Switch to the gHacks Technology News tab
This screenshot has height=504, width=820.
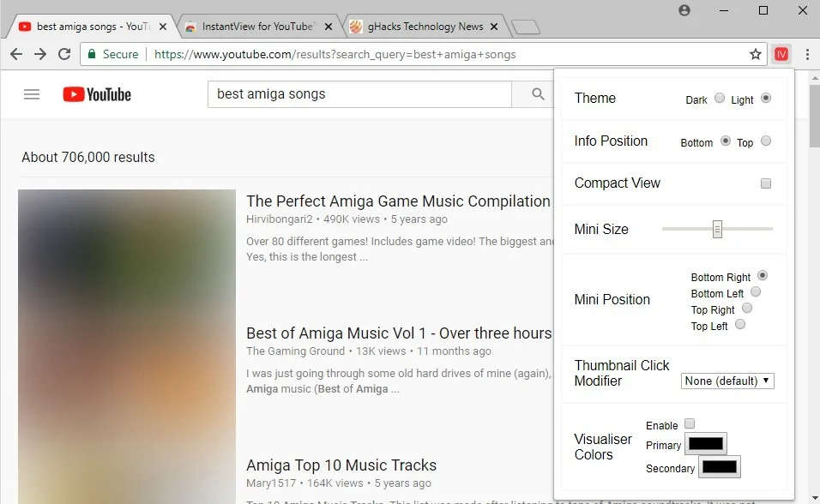tap(425, 27)
